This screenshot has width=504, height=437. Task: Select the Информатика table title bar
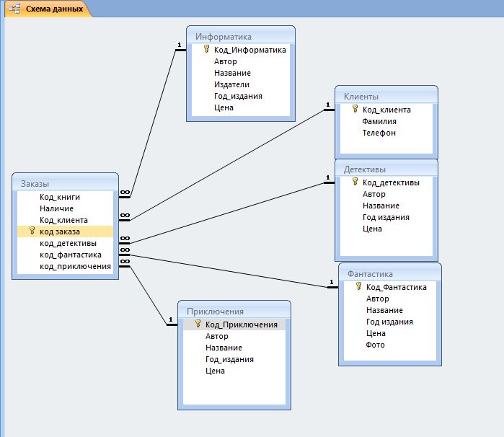[241, 35]
